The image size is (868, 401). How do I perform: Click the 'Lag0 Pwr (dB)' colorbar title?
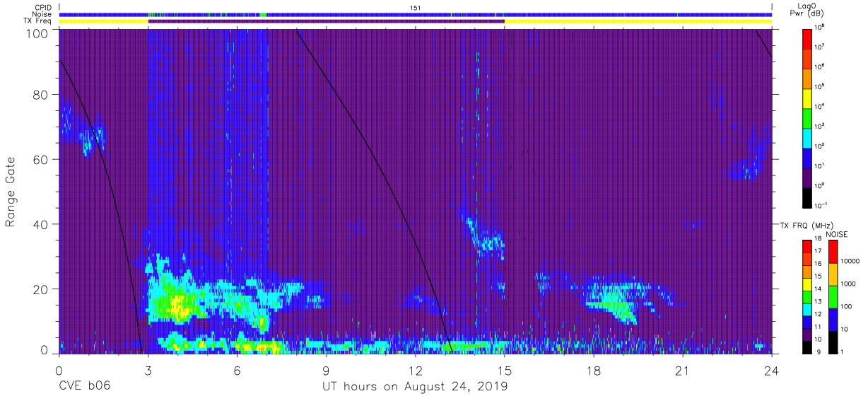pos(807,11)
